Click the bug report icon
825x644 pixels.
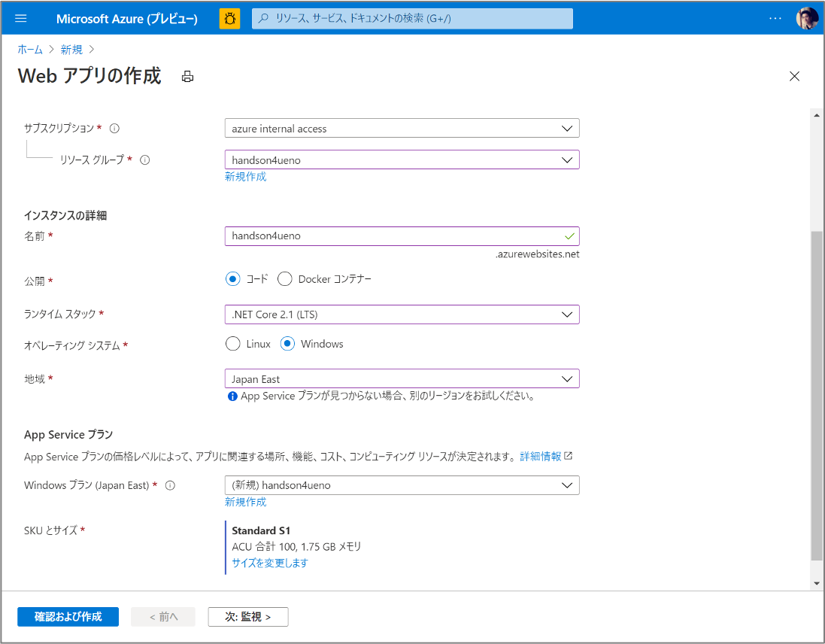click(230, 18)
